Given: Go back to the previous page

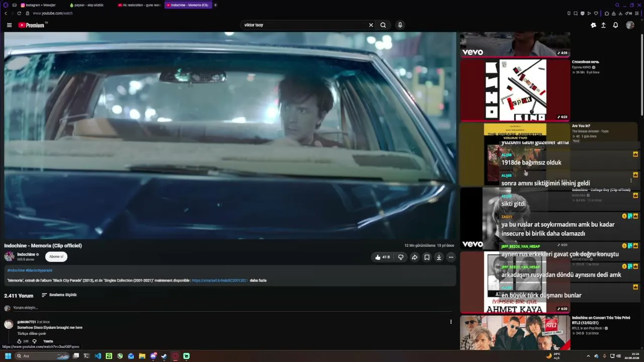Looking at the screenshot, I should coord(6,13).
